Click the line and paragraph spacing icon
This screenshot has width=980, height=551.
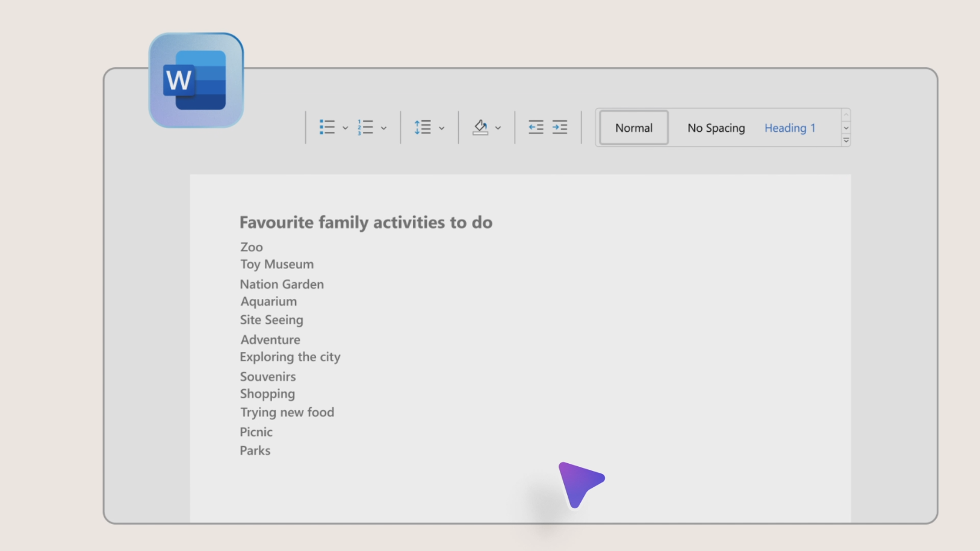(423, 128)
